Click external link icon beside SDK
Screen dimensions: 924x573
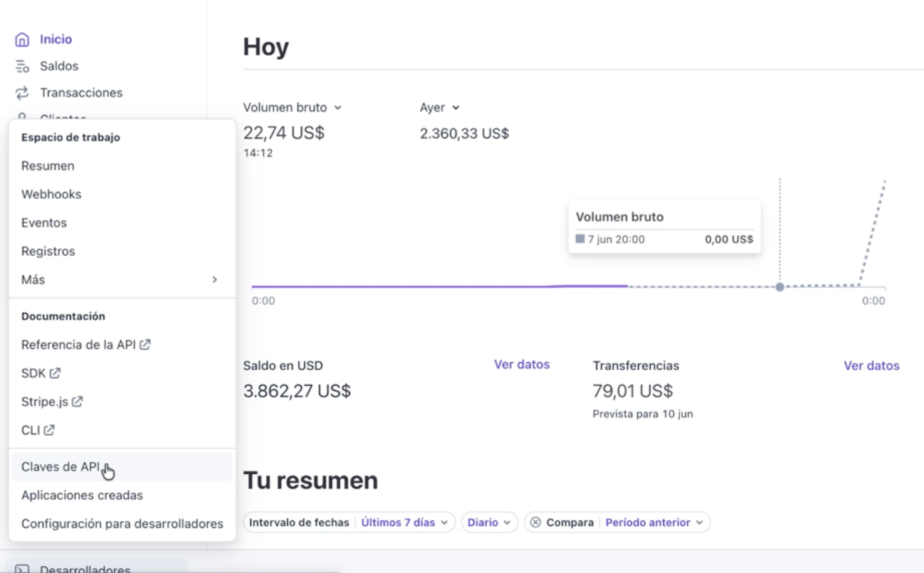(55, 373)
